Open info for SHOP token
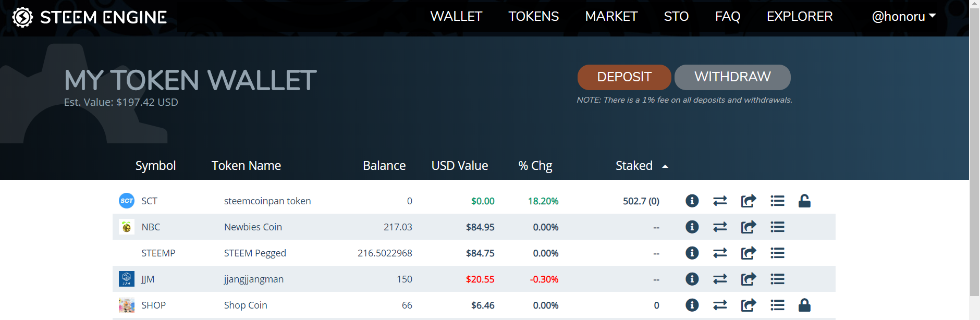 692,305
